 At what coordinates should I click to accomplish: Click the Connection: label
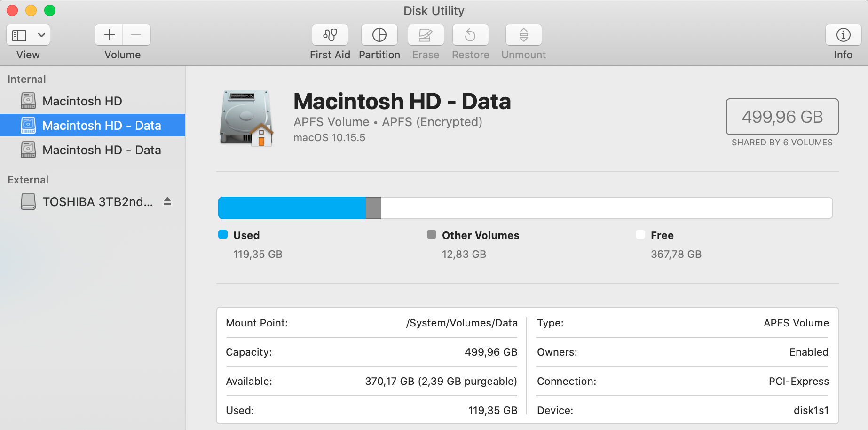tap(567, 382)
